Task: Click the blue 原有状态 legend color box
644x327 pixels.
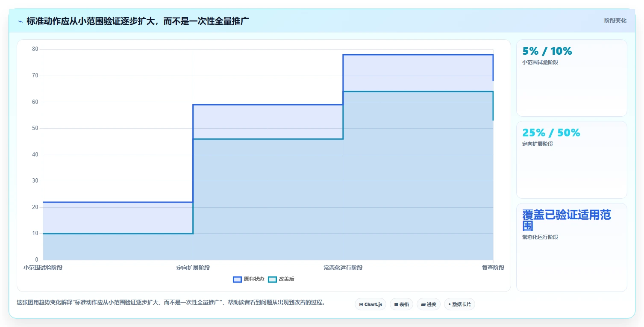Action: pos(237,279)
